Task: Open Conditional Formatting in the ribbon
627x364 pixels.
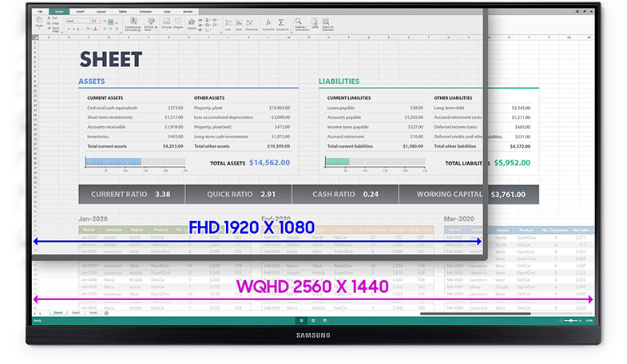Action: 134,22
